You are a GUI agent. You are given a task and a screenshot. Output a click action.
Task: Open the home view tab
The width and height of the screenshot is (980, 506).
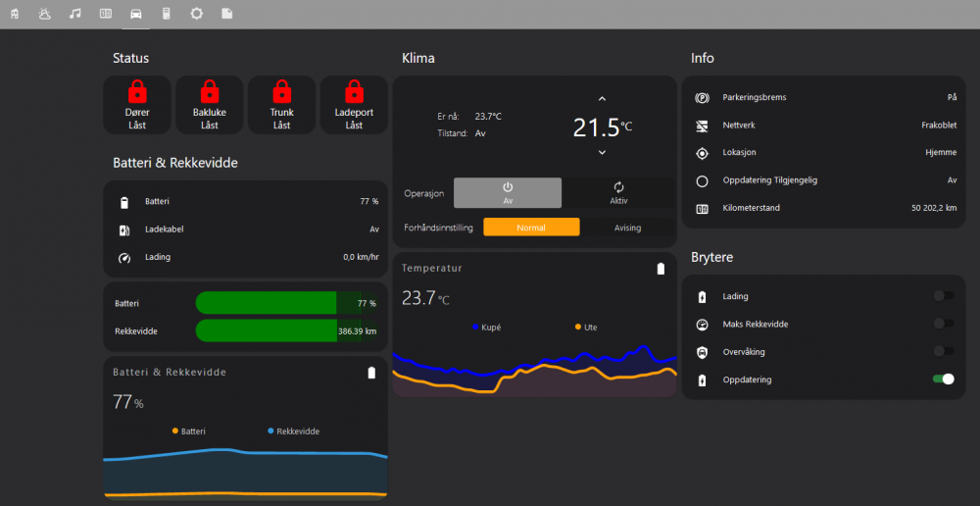pyautogui.click(x=13, y=14)
